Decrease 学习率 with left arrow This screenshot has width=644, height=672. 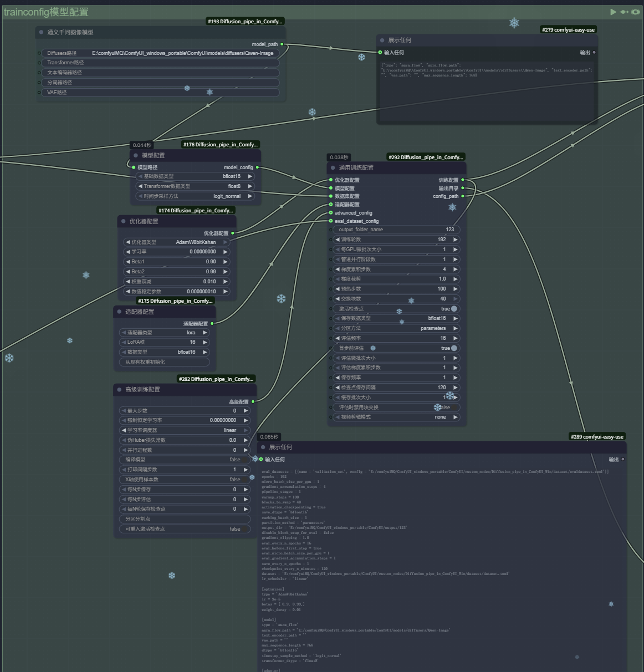128,252
